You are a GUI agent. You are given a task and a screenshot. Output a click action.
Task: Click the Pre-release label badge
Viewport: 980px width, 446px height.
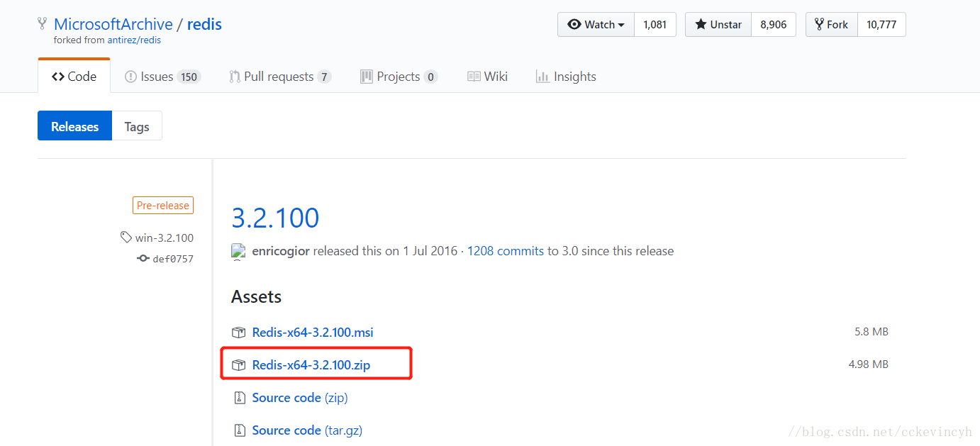[x=163, y=206]
